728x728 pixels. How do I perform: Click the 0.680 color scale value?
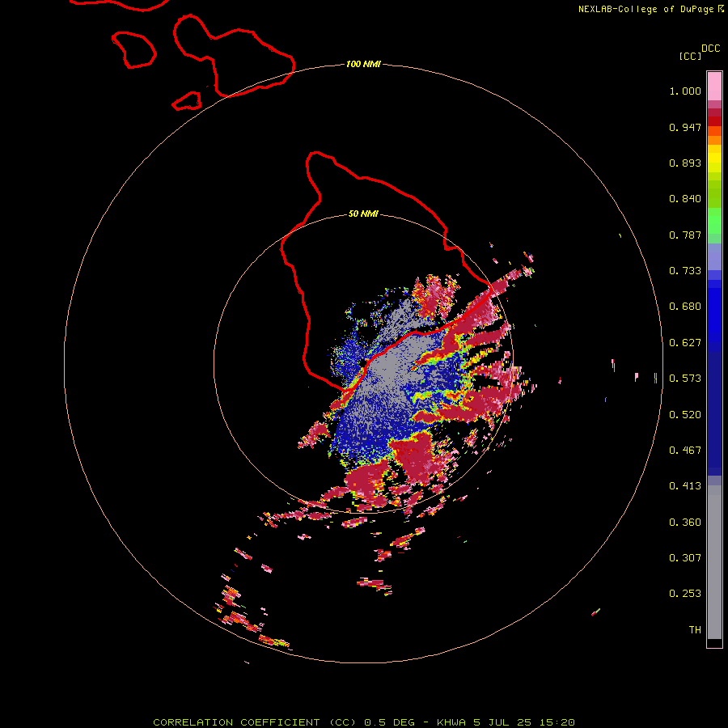pyautogui.click(x=685, y=307)
